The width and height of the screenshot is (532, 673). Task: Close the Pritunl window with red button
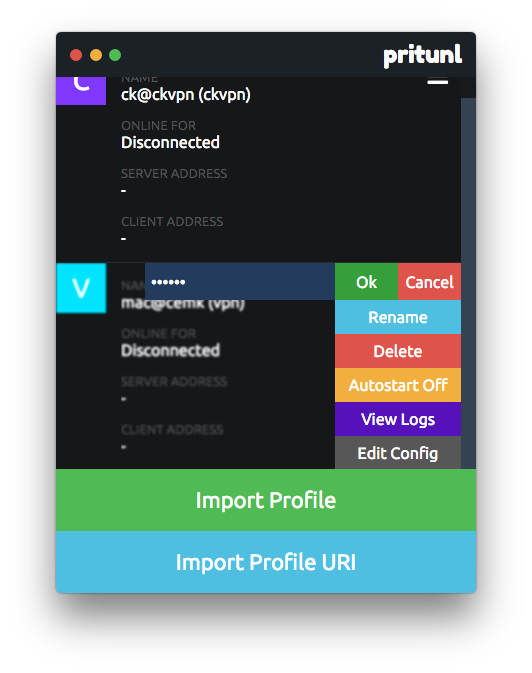pos(76,55)
